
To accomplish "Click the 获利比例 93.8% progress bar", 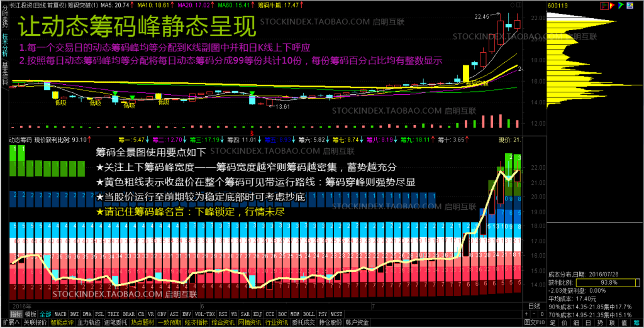I will [608, 282].
